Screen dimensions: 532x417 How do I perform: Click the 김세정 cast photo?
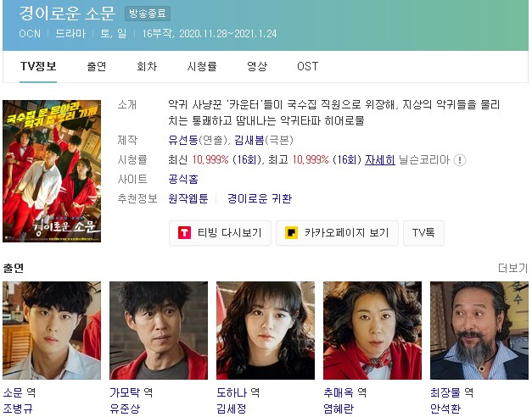point(266,331)
